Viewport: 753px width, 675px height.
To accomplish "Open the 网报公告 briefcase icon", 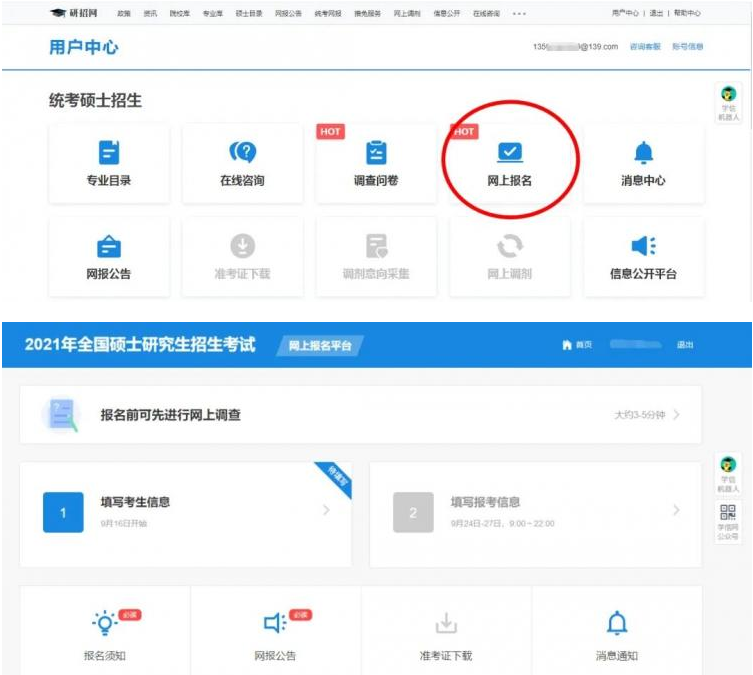I will click(x=109, y=246).
